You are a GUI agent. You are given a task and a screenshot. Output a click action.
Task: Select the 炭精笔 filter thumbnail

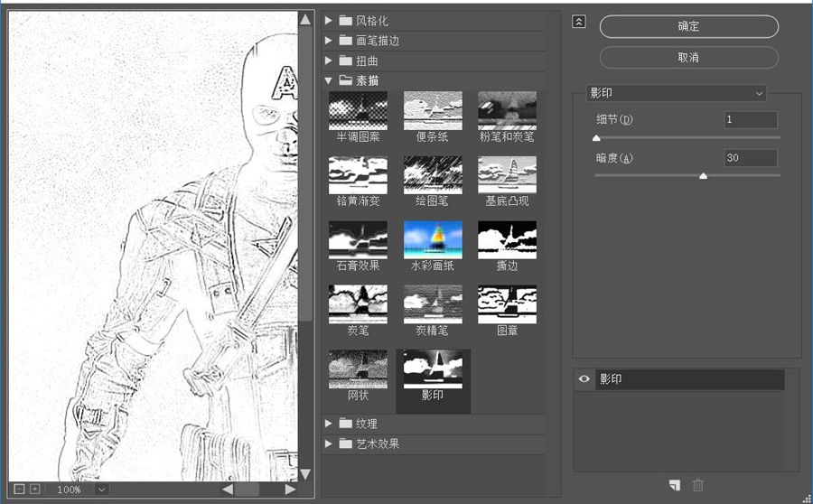tap(433, 304)
